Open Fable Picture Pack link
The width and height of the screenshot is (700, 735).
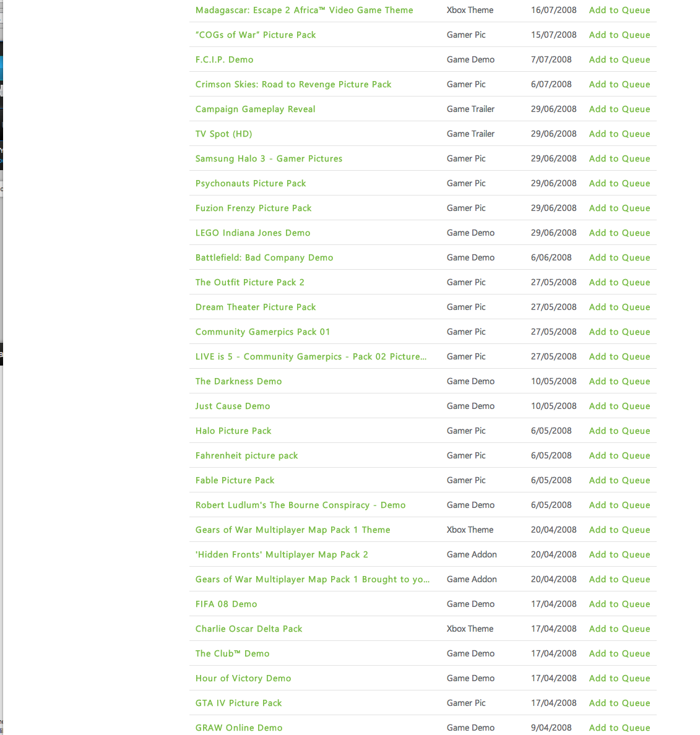click(x=235, y=481)
